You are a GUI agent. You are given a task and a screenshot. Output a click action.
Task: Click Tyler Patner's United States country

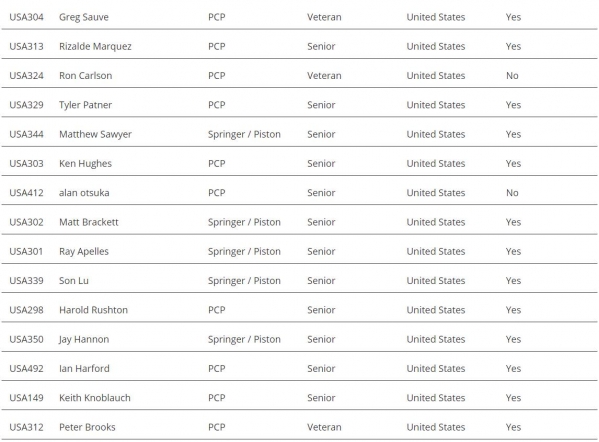pos(435,105)
